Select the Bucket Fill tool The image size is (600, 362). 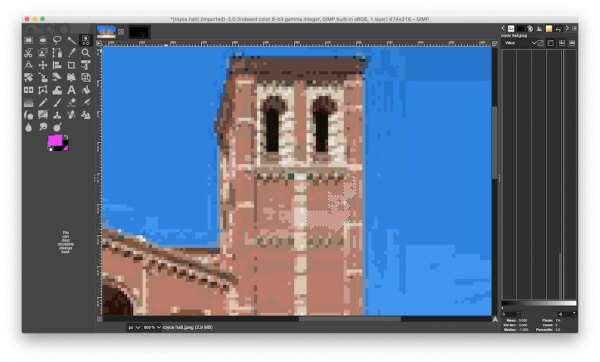[x=86, y=90]
